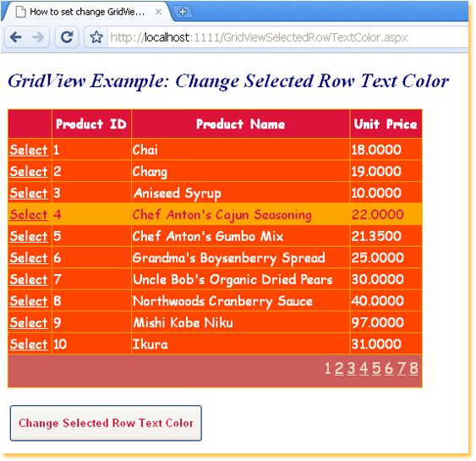Click the 31.0000 unit price
Viewport: 476px width, 461px height.
point(376,343)
